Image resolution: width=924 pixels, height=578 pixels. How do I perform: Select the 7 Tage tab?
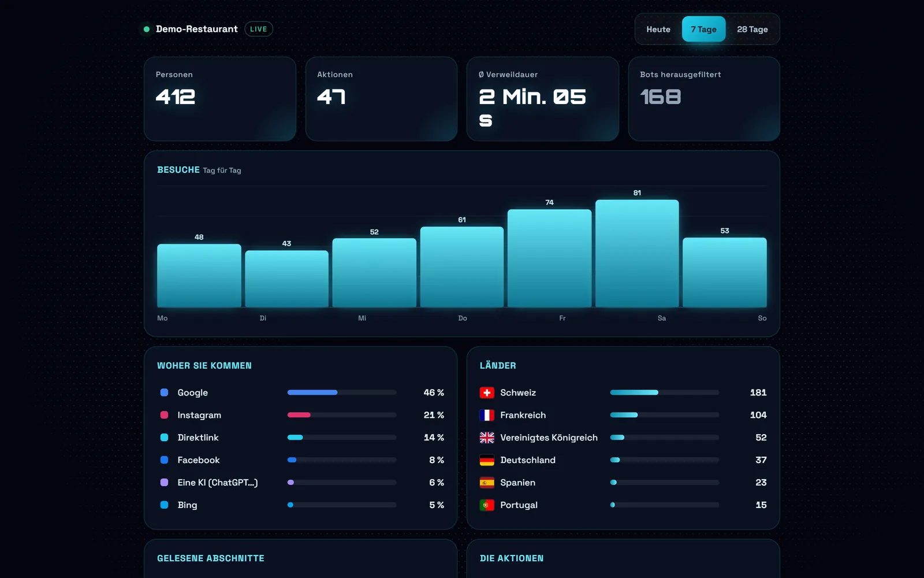point(703,29)
